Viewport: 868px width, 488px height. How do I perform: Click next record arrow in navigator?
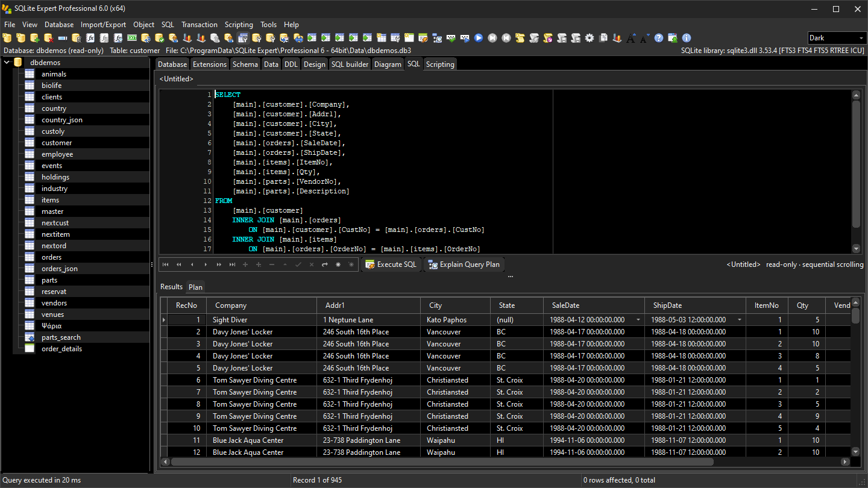206,264
